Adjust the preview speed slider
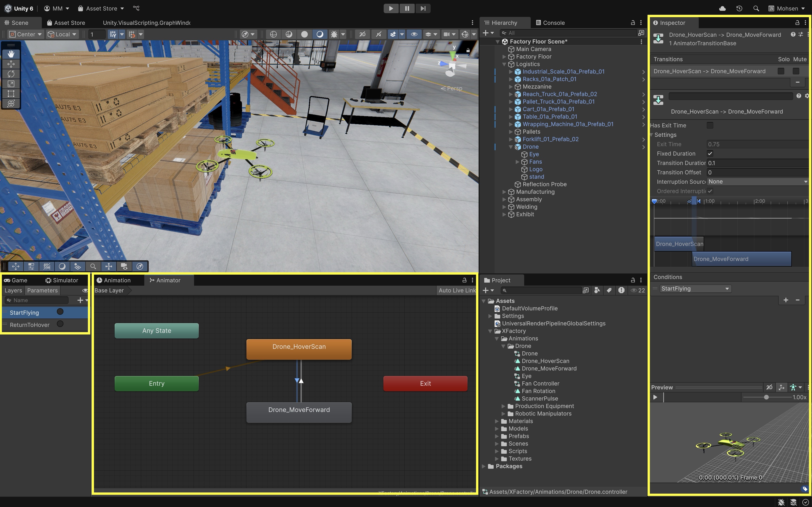This screenshot has height=507, width=812. (x=766, y=397)
